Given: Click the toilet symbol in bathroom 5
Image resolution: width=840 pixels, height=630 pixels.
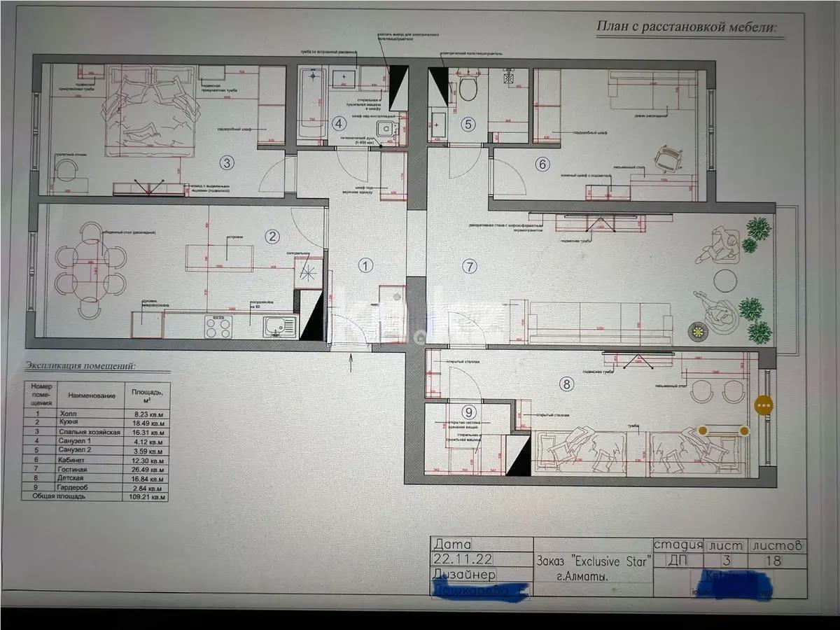Looking at the screenshot, I should [467, 87].
